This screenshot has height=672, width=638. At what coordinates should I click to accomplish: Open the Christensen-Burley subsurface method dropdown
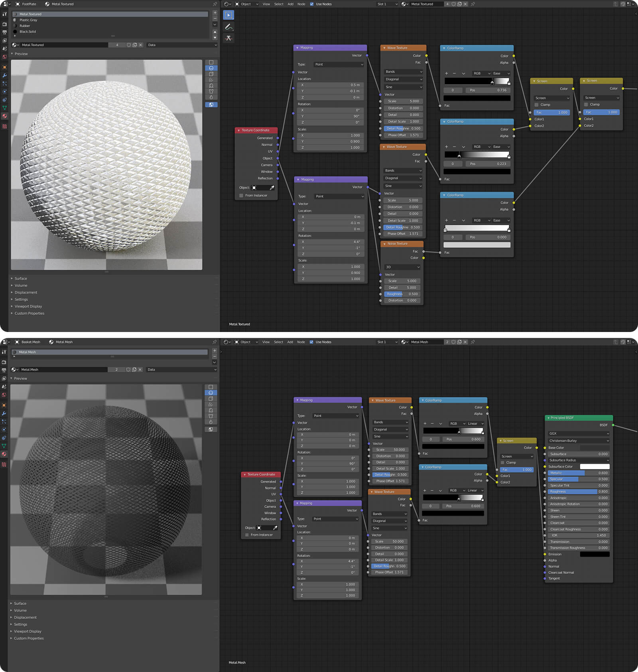[x=578, y=441]
